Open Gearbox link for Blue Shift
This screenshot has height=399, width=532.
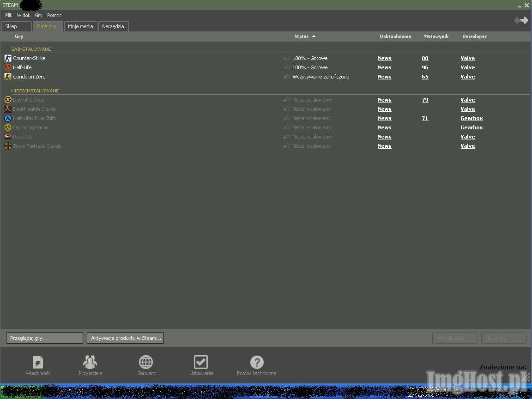coord(472,118)
